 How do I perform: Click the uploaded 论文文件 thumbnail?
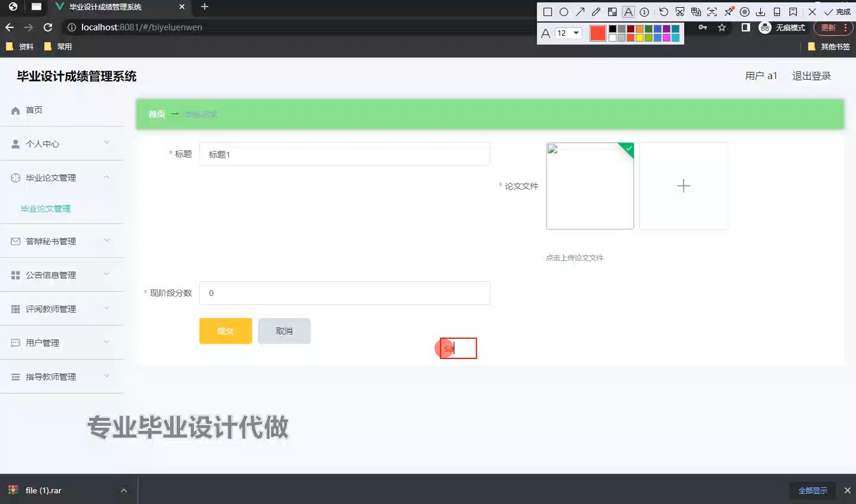coord(590,186)
